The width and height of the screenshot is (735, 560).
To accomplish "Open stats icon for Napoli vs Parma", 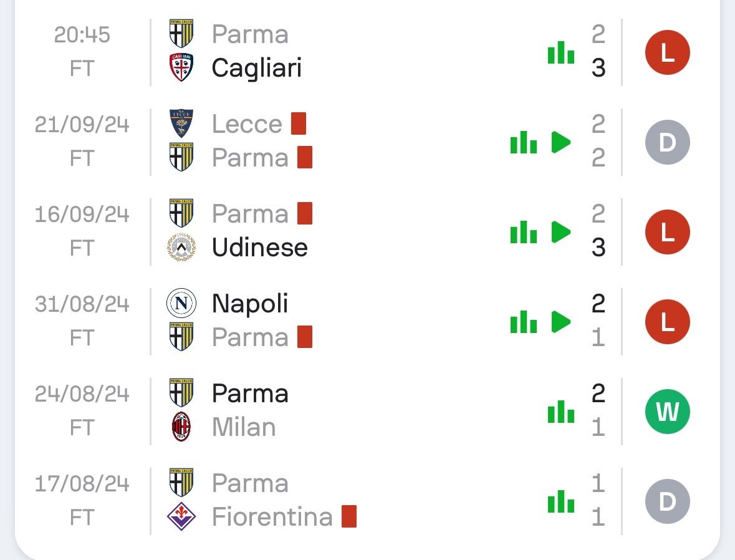I will click(x=523, y=322).
